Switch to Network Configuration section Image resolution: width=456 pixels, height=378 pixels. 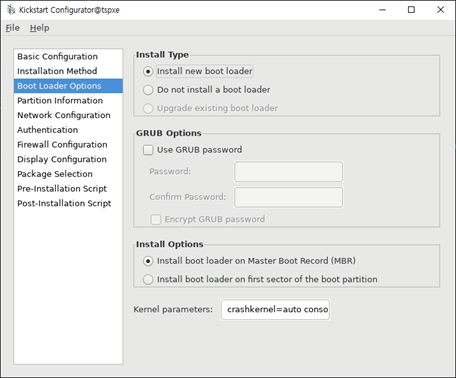click(x=68, y=115)
